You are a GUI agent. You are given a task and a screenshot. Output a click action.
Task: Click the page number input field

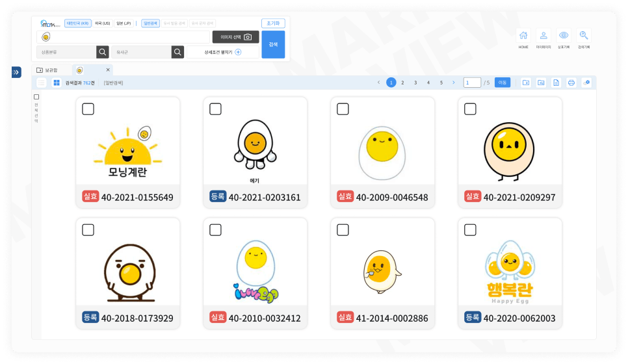click(472, 83)
